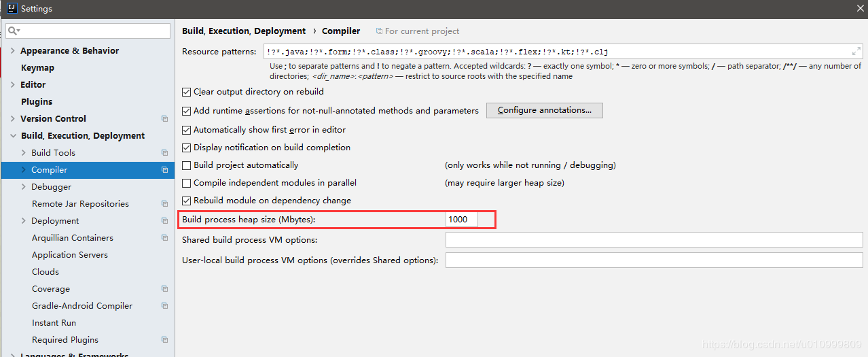
Task: Click Compiler breadcrumb in header
Action: point(341,31)
